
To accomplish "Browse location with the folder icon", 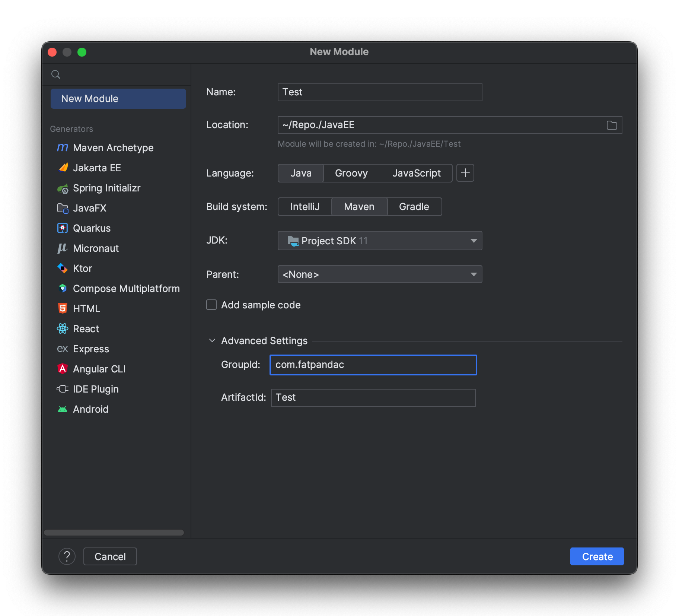I will click(x=612, y=125).
